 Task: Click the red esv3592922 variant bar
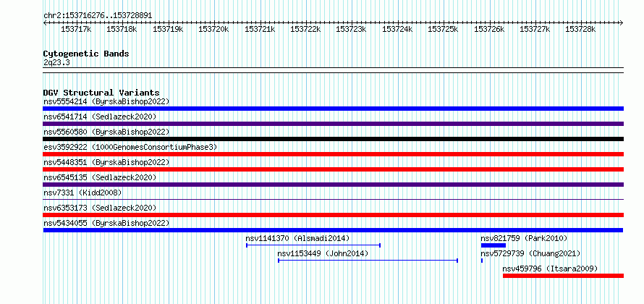333,154
